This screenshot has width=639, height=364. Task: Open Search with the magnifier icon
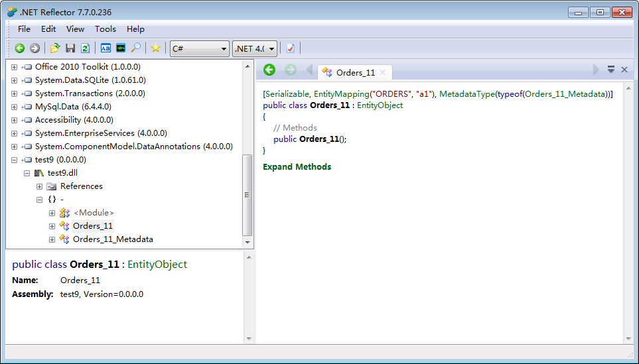pyautogui.click(x=136, y=48)
